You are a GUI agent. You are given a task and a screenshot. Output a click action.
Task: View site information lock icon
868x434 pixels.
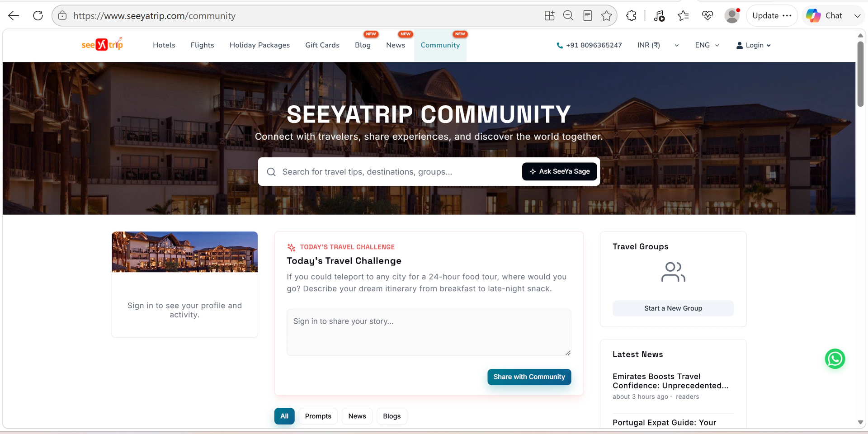pyautogui.click(x=62, y=16)
